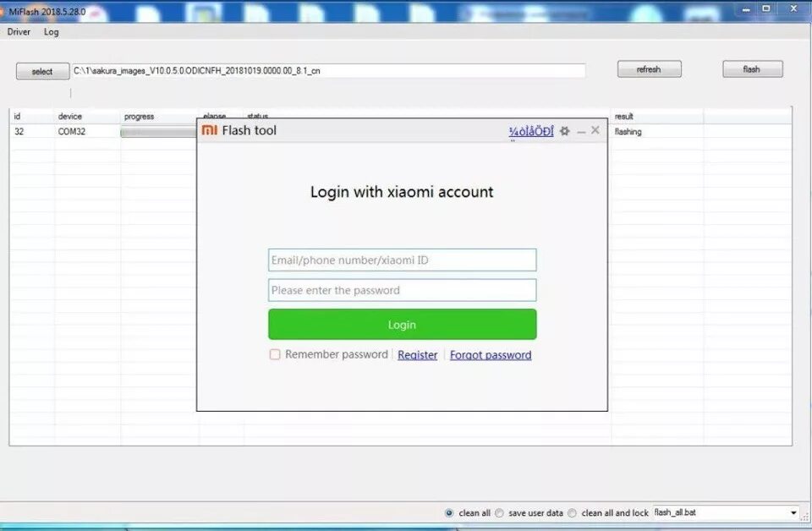The image size is (812, 531).
Task: Open the Log menu
Action: pyautogui.click(x=51, y=32)
